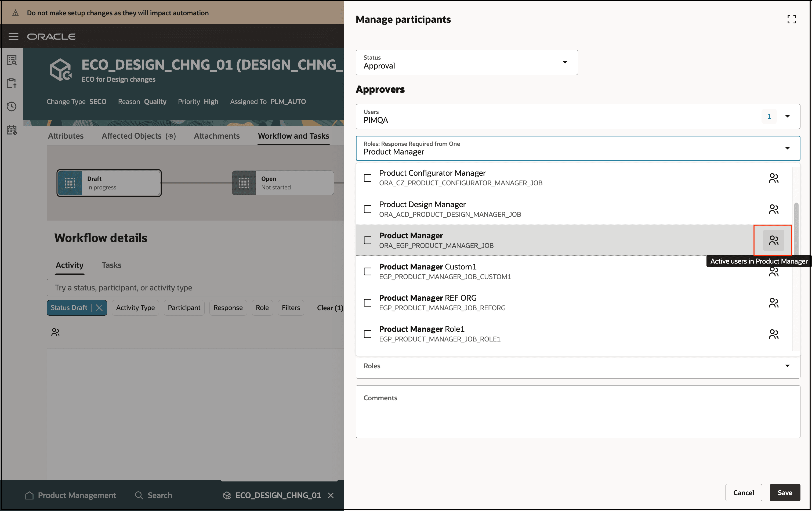Switch to the Attachments tab

pos(217,136)
